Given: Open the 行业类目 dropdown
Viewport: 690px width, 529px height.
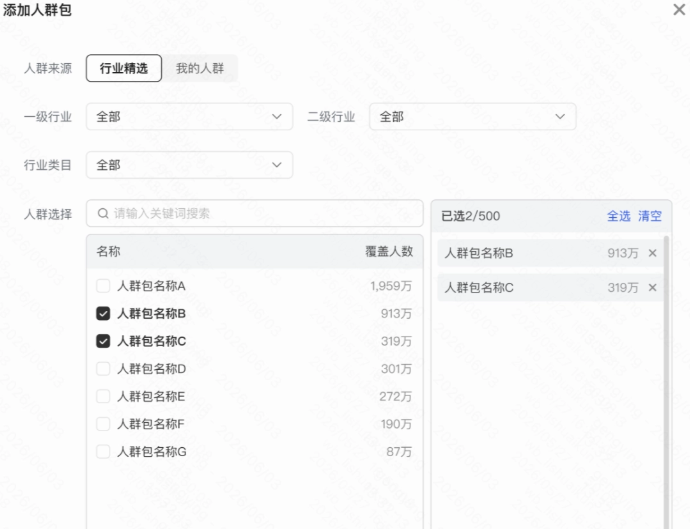Looking at the screenshot, I should pos(189,165).
